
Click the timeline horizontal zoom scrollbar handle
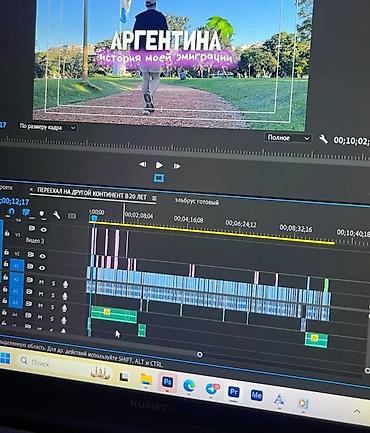(x=200, y=354)
